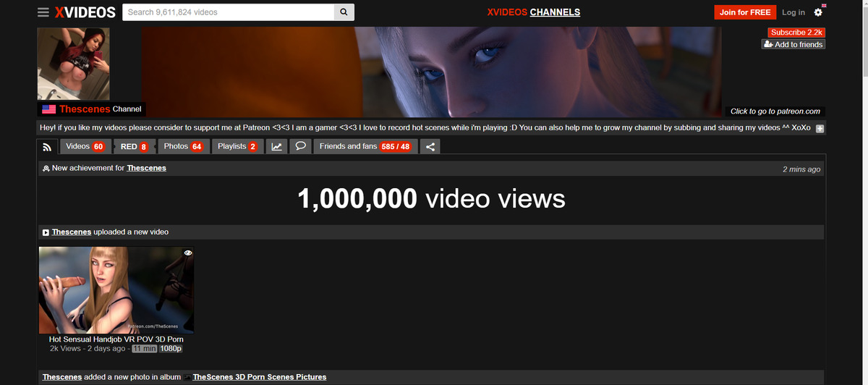The image size is (868, 385).
Task: Click into the video search field
Action: 228,12
